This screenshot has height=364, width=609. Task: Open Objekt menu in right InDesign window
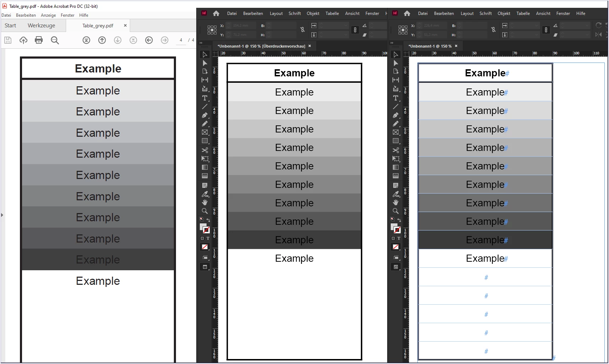(x=504, y=13)
